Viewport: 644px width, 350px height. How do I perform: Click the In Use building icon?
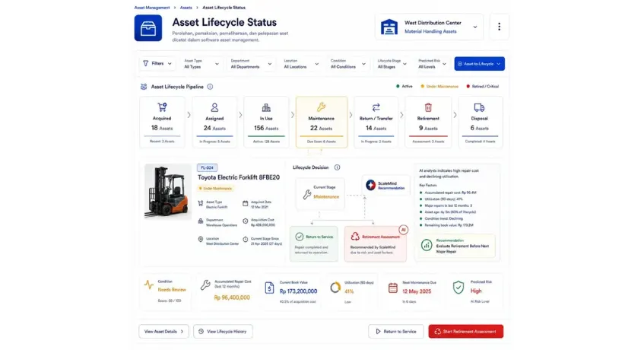click(266, 107)
